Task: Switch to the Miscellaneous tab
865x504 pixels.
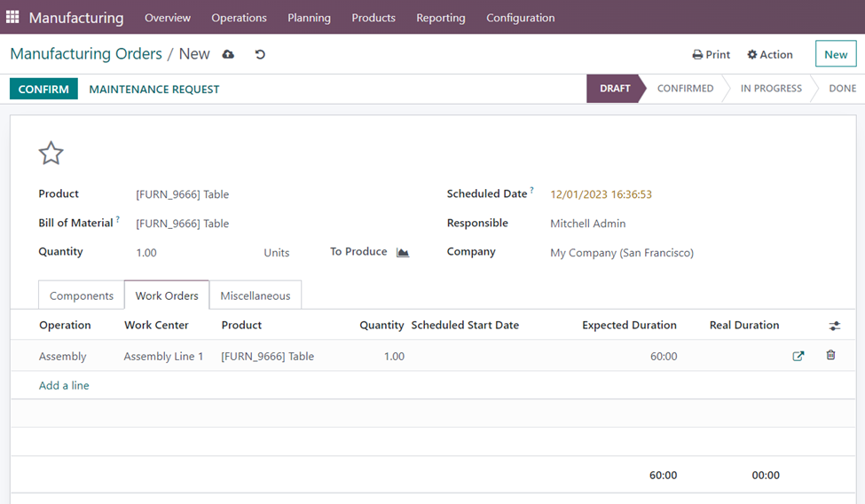Action: [x=256, y=295]
